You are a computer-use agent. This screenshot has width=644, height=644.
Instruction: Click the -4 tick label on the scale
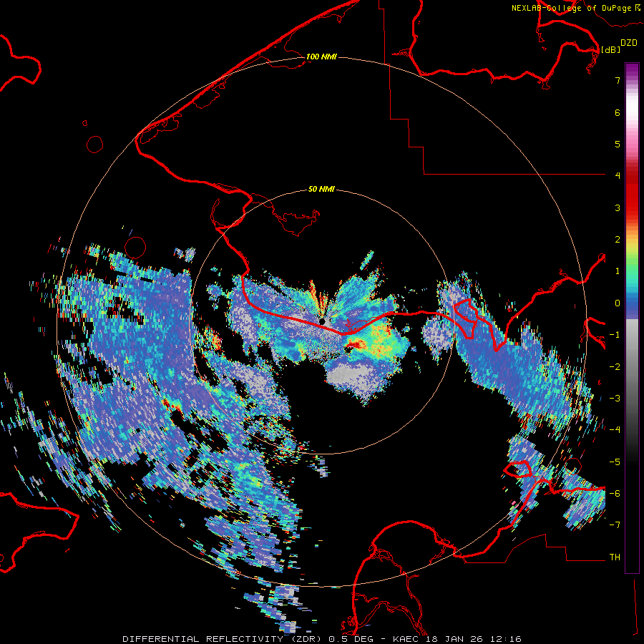tap(615, 430)
